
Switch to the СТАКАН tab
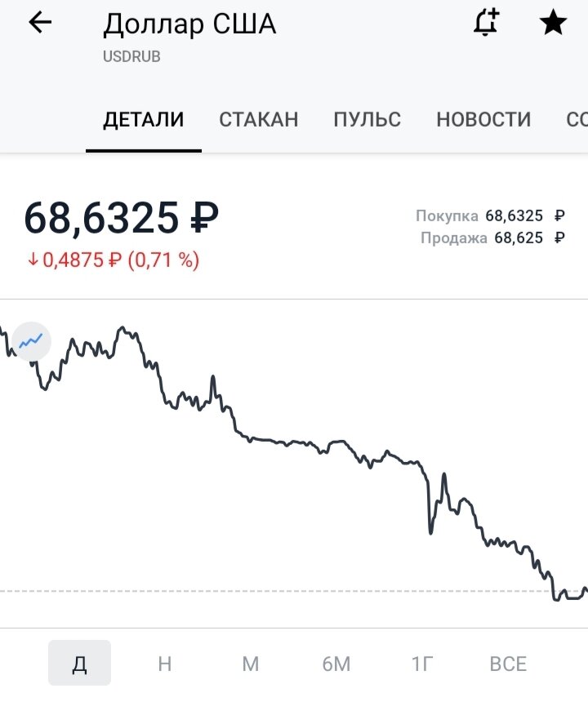click(257, 119)
